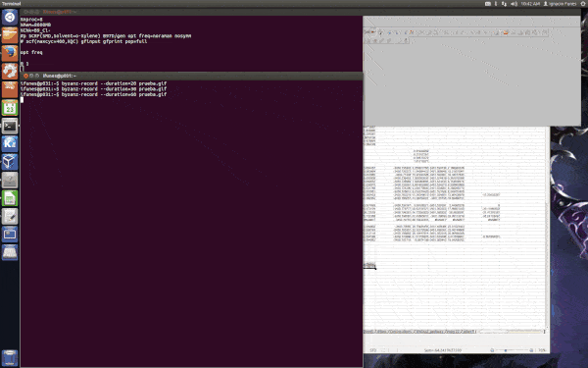Image resolution: width=588 pixels, height=368 pixels.
Task: Click the spreadsheet sheet tabs strip
Action: [419, 332]
